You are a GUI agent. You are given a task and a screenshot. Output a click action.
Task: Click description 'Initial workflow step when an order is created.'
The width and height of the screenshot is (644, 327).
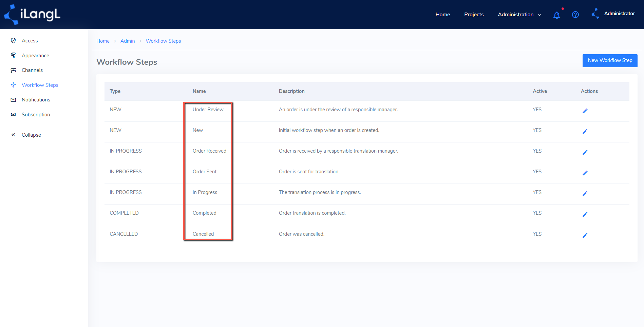point(329,130)
